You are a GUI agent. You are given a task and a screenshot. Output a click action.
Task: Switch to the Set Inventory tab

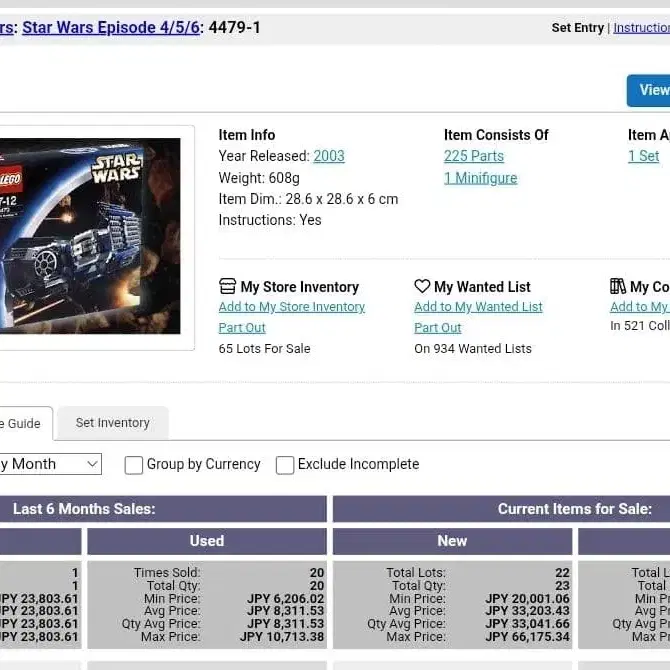point(112,423)
